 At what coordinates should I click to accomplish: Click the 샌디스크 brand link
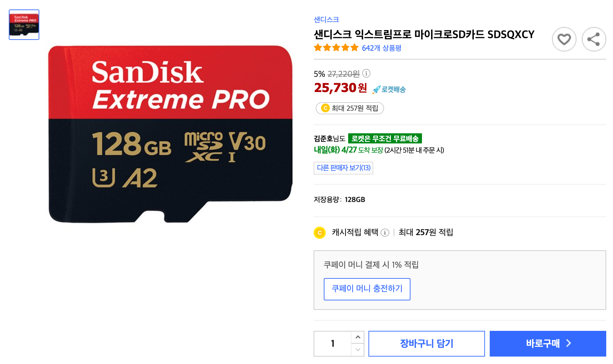point(326,20)
